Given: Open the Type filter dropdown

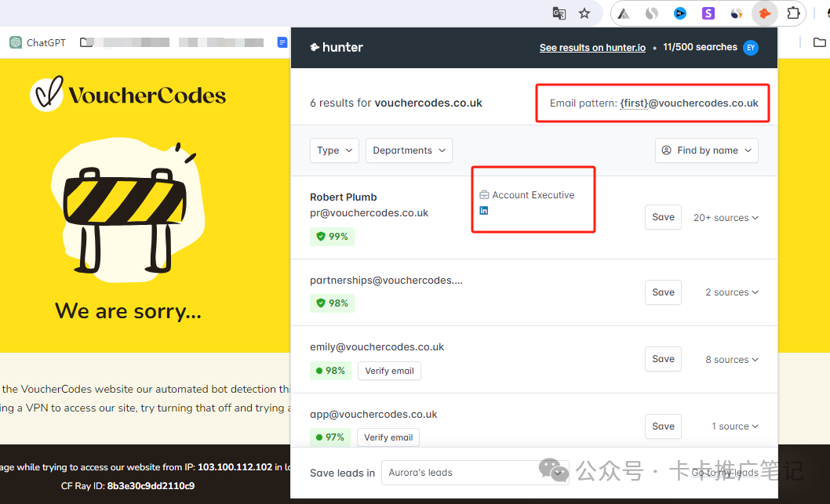Looking at the screenshot, I should pyautogui.click(x=334, y=150).
